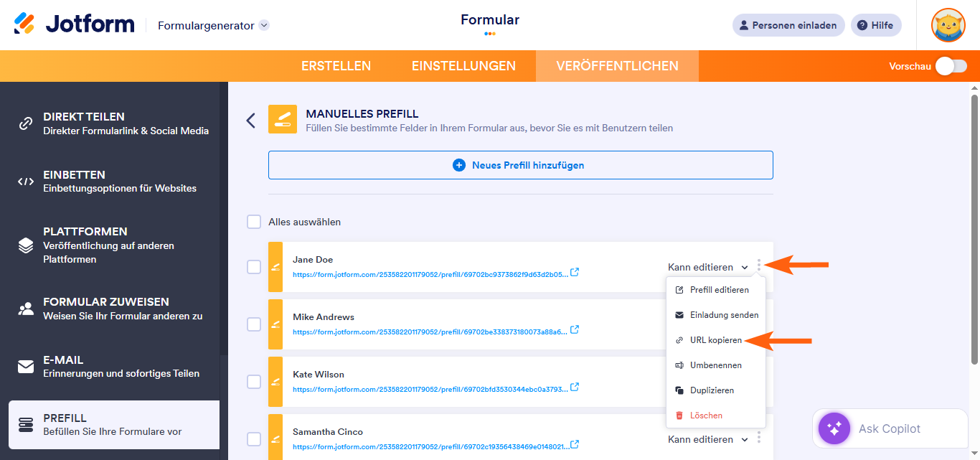980x460 pixels.
Task: Click the Ask Copilot field
Action: [x=890, y=428]
